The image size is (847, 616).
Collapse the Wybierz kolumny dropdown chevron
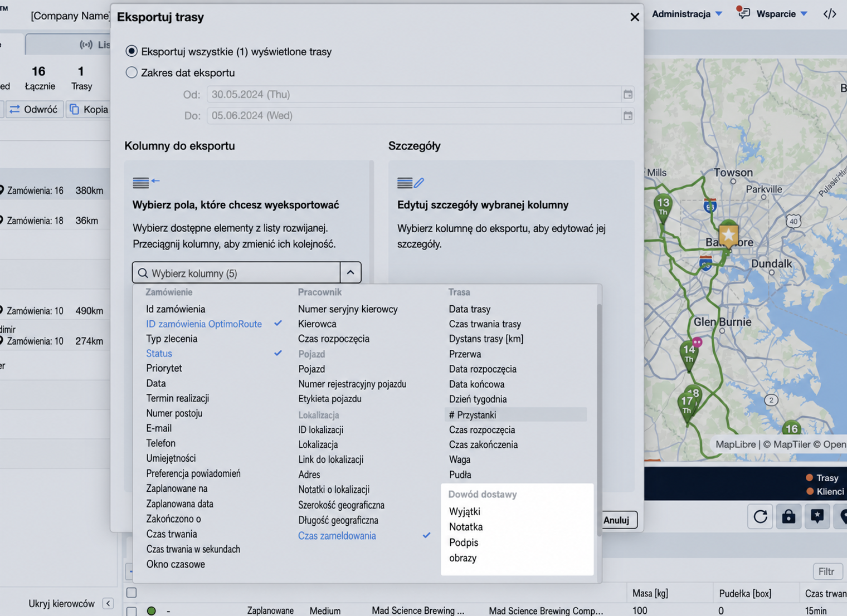351,272
